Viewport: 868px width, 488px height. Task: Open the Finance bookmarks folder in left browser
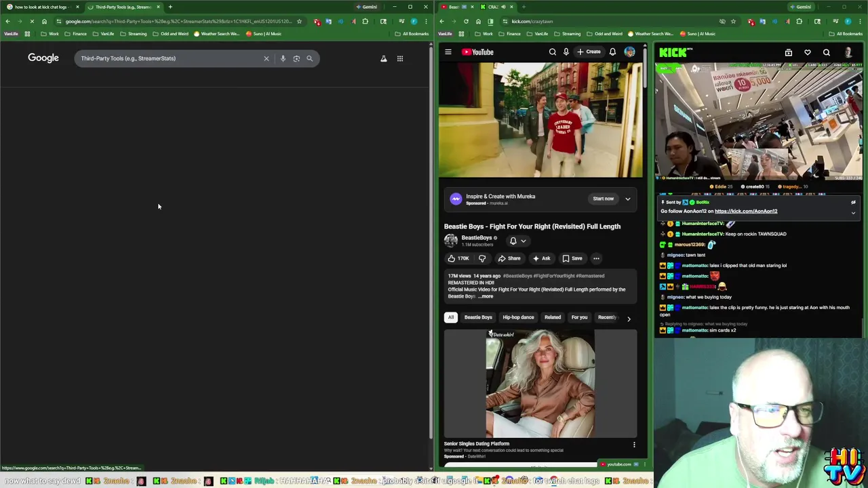point(76,34)
